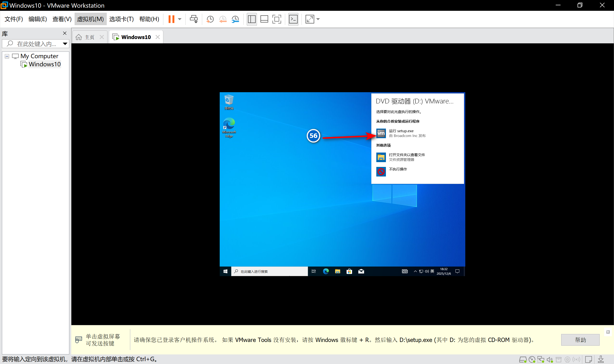This screenshot has height=364, width=614.
Task: Open the snapshot manager icon
Action: click(235, 19)
